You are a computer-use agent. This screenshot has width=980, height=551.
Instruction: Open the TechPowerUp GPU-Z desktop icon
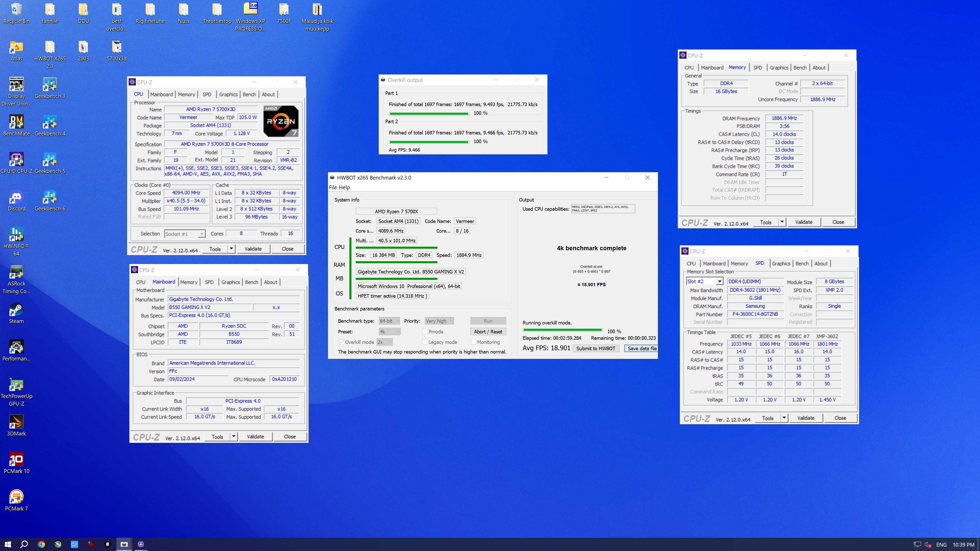(x=16, y=392)
